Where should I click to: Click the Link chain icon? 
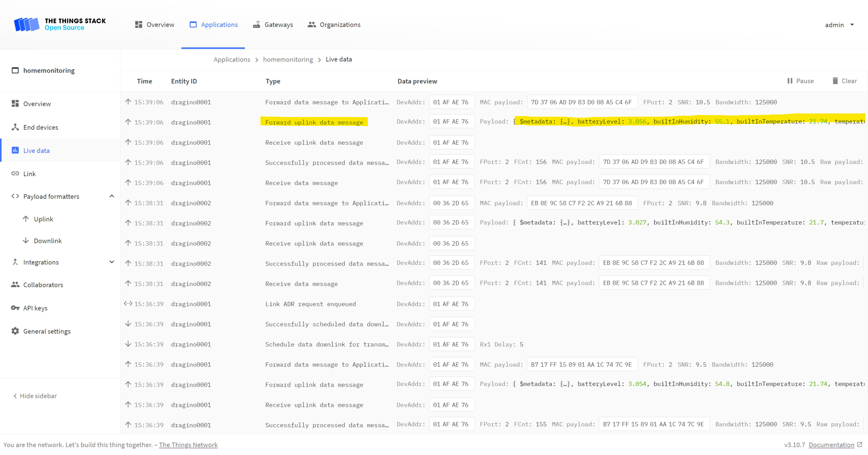15,174
